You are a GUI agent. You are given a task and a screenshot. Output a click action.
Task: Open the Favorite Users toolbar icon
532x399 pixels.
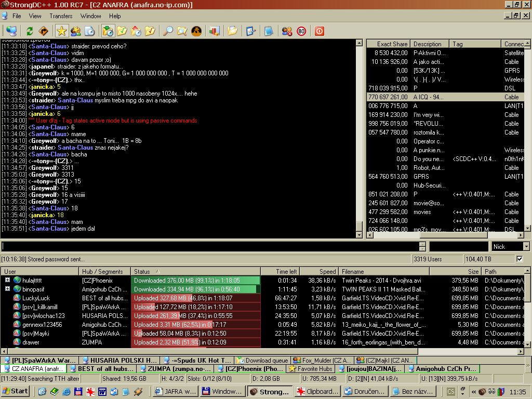[x=75, y=31]
